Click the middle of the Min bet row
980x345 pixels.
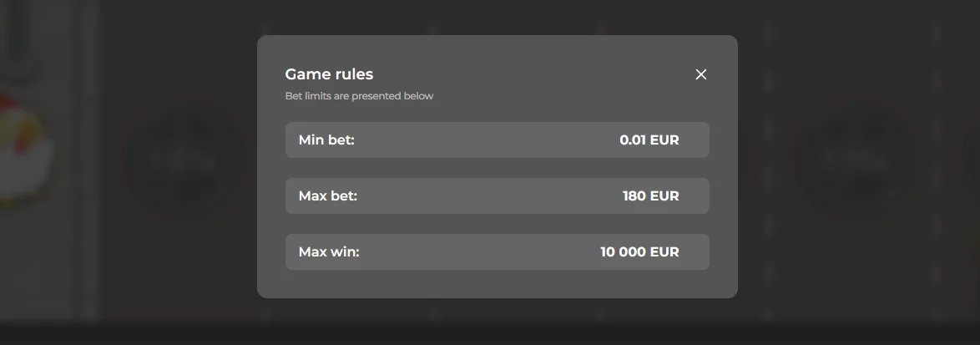[x=497, y=140]
